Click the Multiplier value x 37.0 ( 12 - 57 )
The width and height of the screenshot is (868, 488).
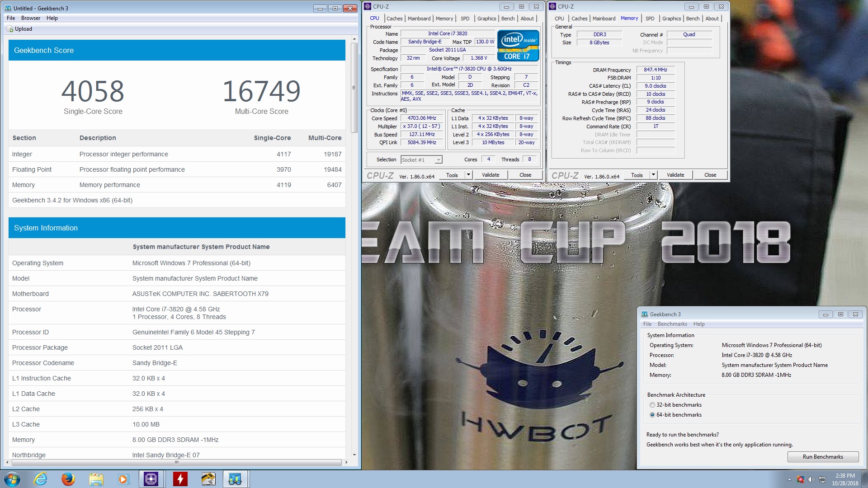(422, 126)
